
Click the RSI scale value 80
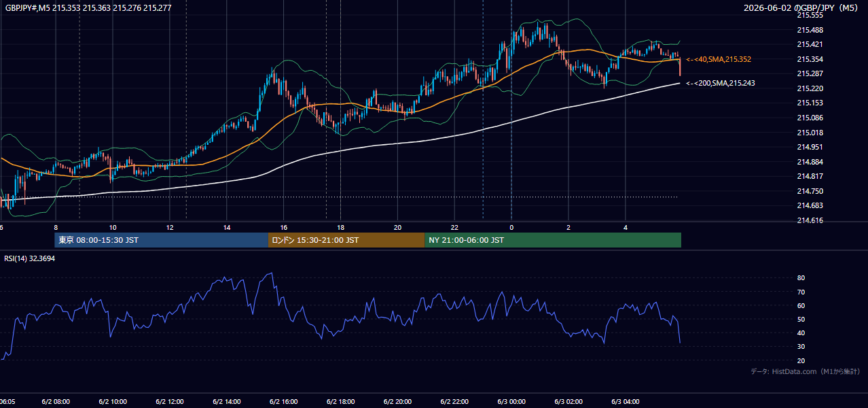tap(801, 278)
